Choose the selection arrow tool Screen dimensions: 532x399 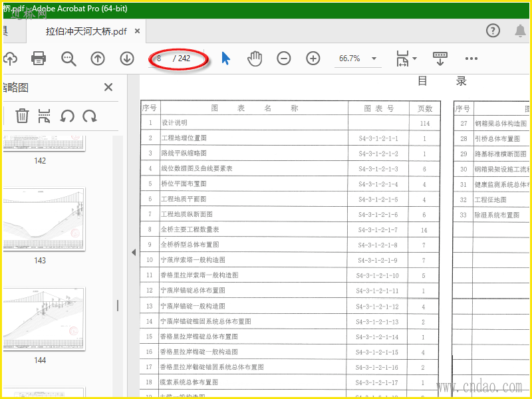pyautogui.click(x=225, y=59)
